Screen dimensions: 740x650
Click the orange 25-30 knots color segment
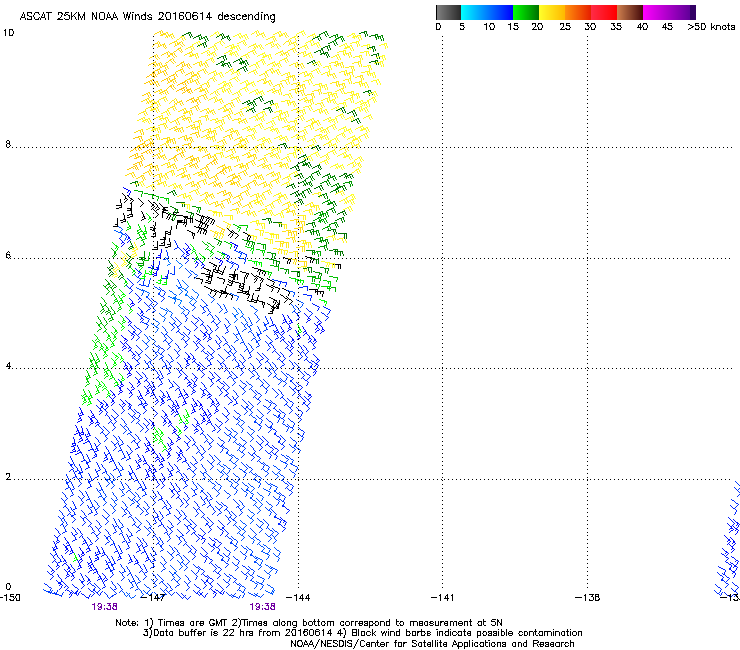point(578,12)
